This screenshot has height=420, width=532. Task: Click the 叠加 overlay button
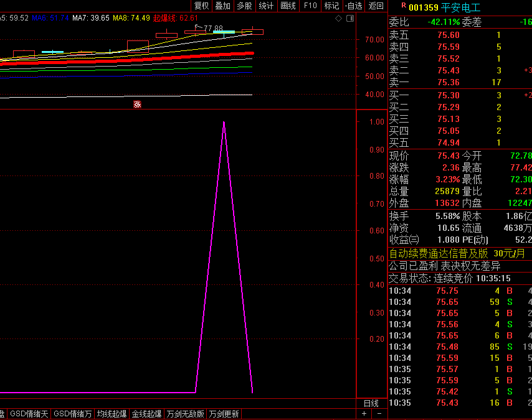point(222,6)
